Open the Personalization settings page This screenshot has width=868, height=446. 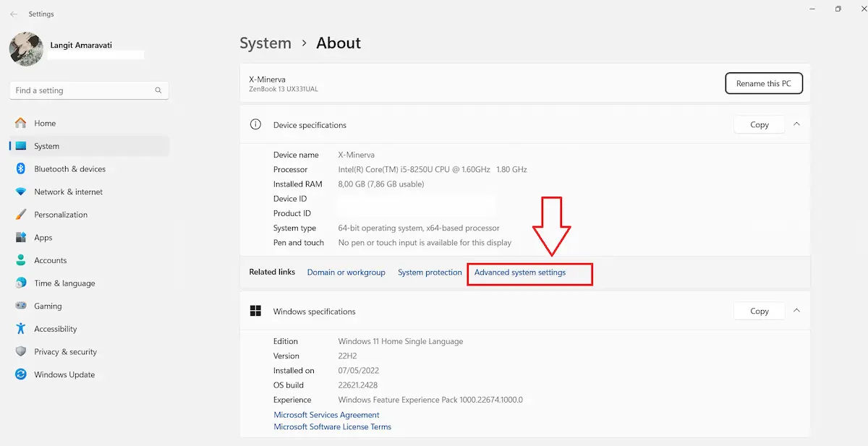89,215
